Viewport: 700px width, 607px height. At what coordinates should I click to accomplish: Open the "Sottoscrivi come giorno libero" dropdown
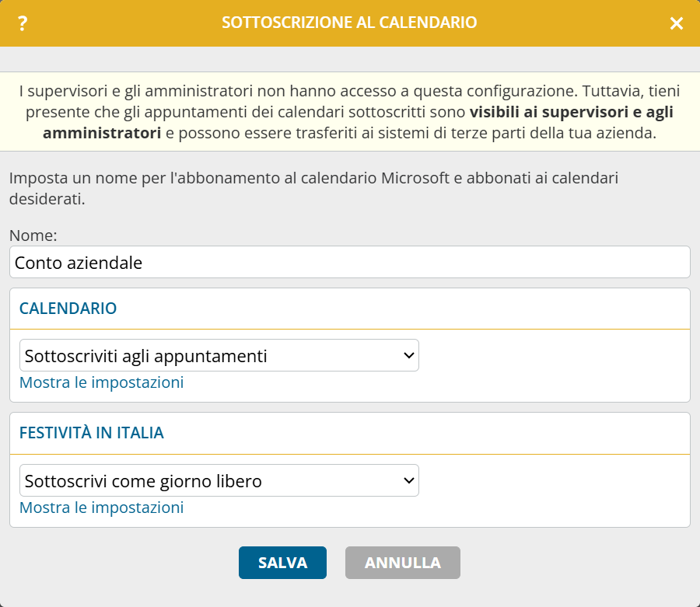(x=210, y=481)
